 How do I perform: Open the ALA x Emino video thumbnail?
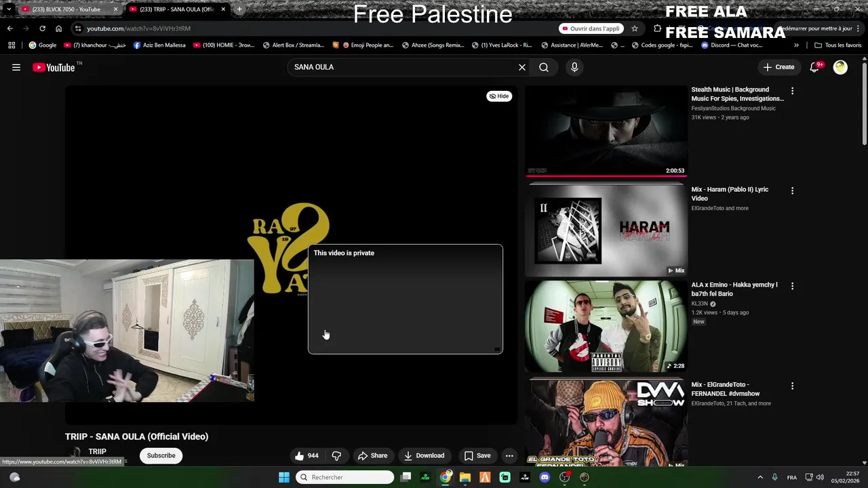(606, 326)
